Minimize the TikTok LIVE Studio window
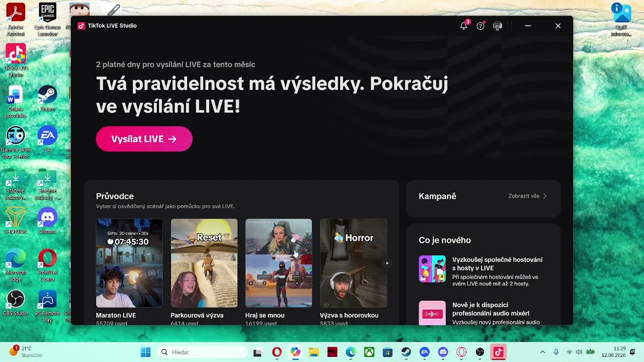This screenshot has height=362, width=644. coord(528,26)
